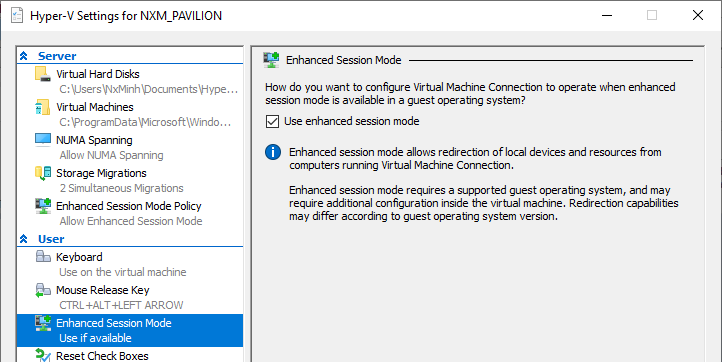Image resolution: width=722 pixels, height=362 pixels.
Task: Click the Storage Migrations icon
Action: tap(43, 173)
